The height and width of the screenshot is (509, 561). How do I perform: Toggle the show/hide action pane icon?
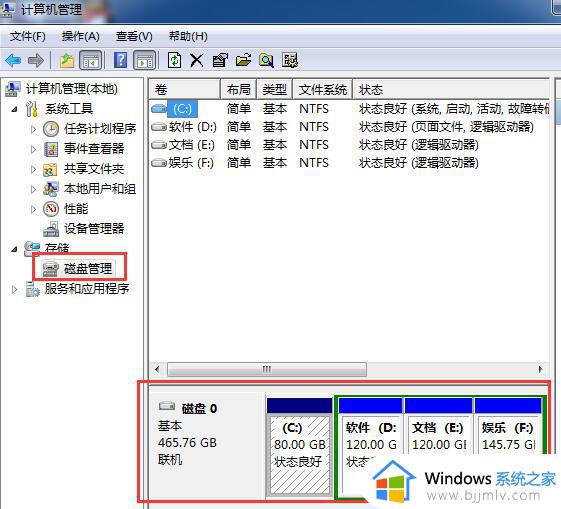145,60
